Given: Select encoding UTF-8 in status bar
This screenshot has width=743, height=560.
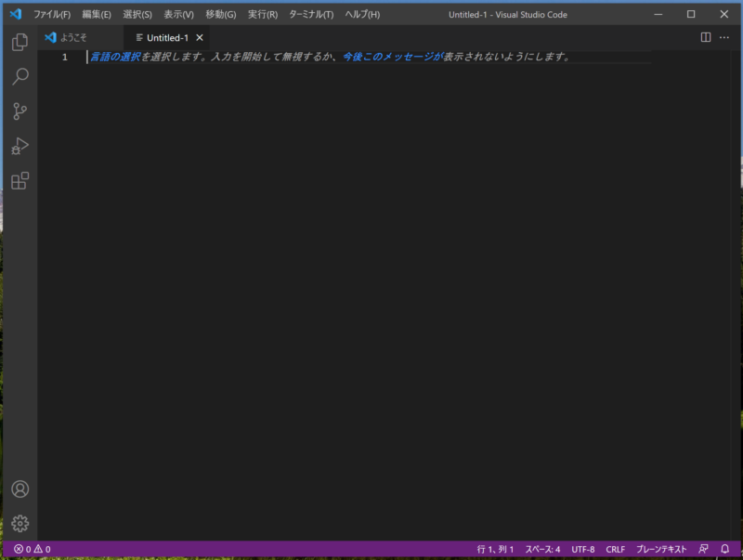Looking at the screenshot, I should [x=583, y=549].
